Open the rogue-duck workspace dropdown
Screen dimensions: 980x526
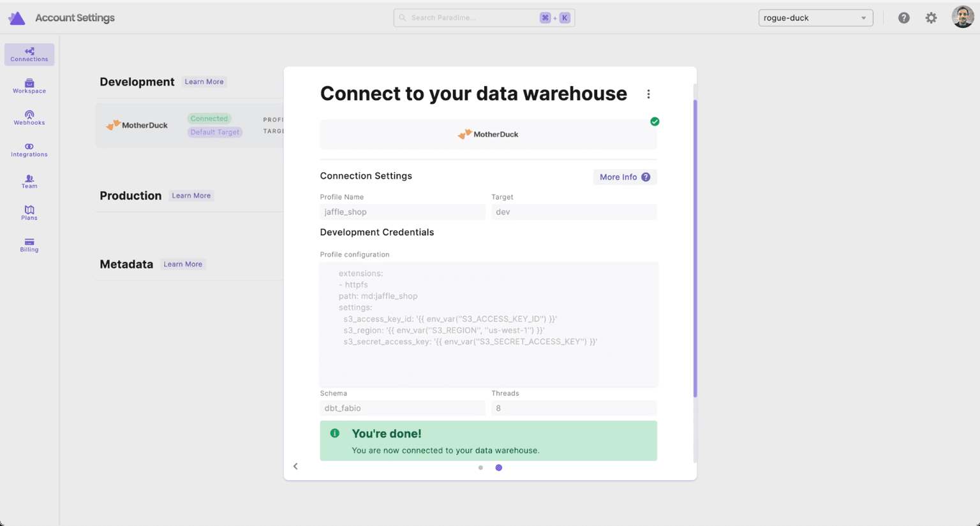[815, 18]
